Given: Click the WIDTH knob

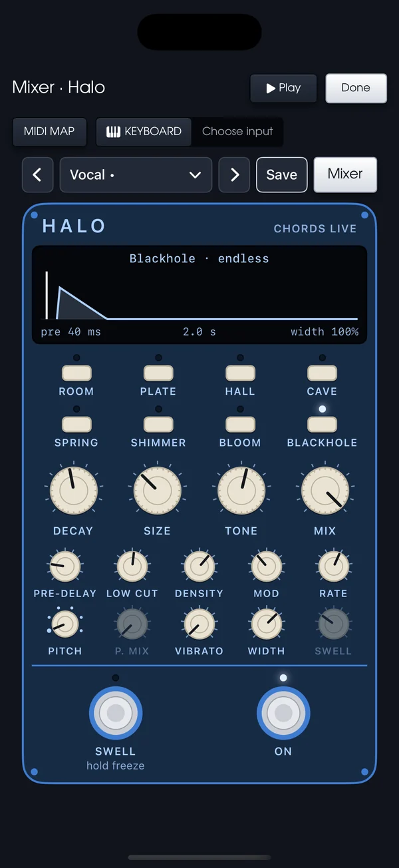Looking at the screenshot, I should [x=266, y=624].
